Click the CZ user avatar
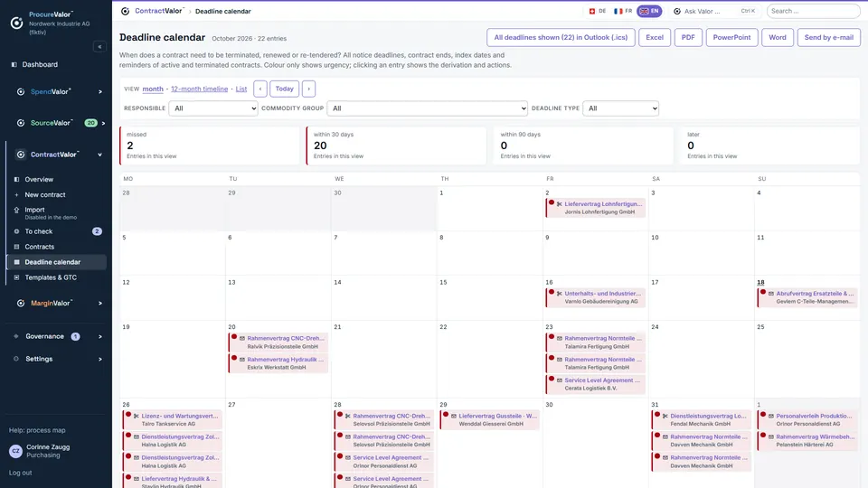 pos(15,451)
